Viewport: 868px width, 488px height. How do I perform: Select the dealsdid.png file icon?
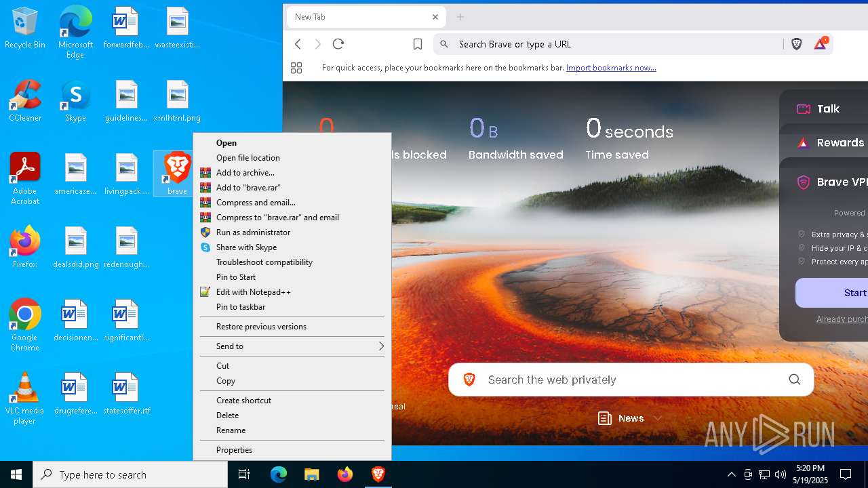pos(75,247)
